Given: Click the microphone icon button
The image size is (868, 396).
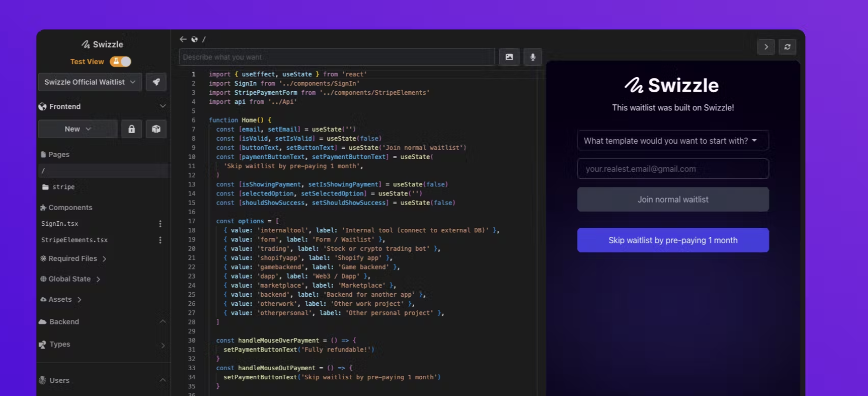Looking at the screenshot, I should (533, 57).
